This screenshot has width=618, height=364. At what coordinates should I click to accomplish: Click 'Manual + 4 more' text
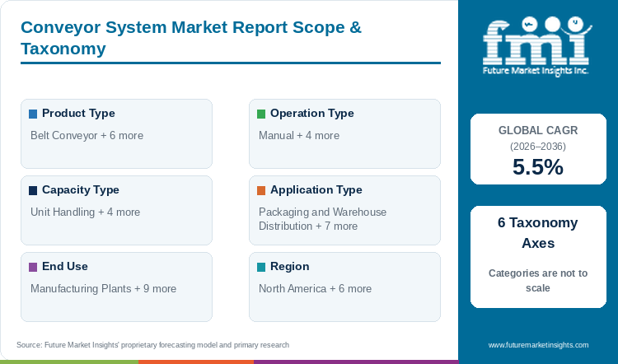[x=299, y=136]
